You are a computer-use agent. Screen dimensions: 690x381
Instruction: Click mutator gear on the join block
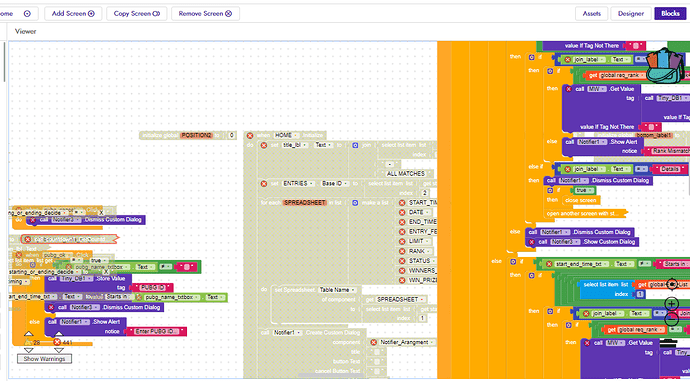(355, 145)
